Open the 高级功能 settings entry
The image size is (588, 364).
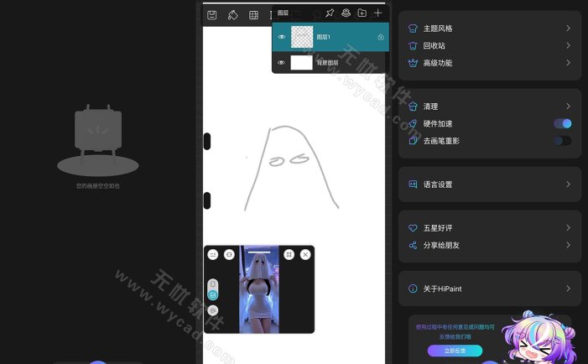490,63
